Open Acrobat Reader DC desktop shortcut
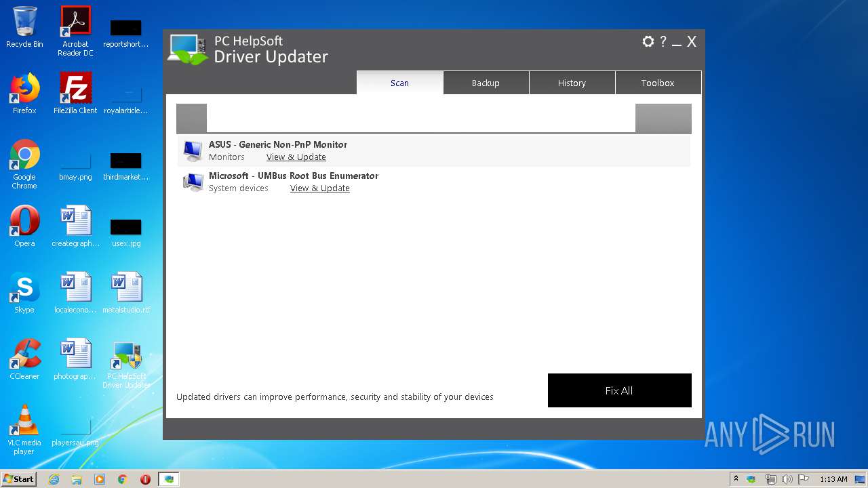 coord(75,31)
